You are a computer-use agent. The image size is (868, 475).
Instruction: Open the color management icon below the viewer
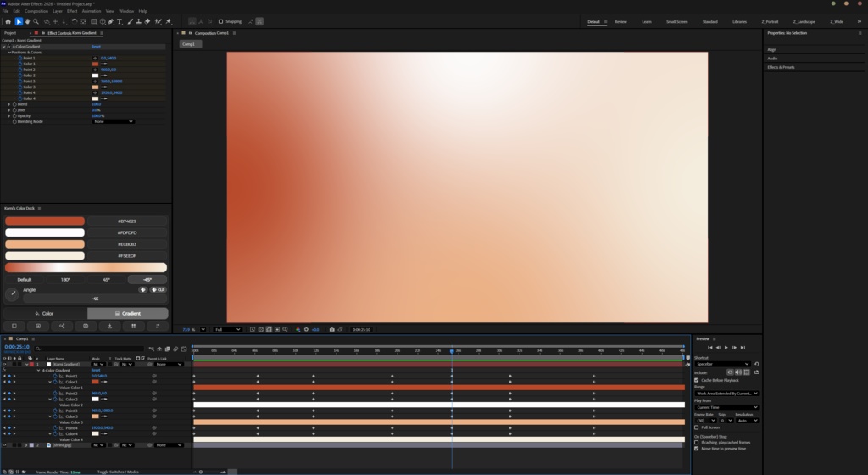tap(298, 329)
